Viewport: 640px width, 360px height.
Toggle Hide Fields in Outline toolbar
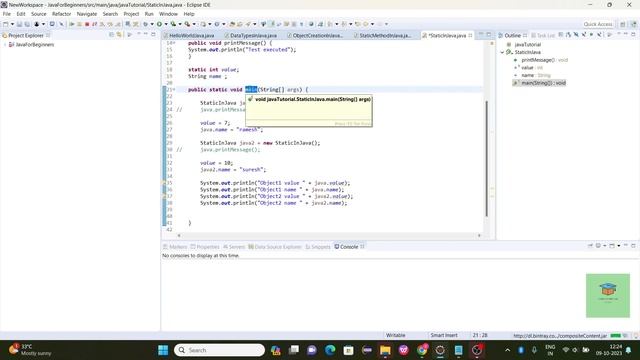click(x=576, y=35)
